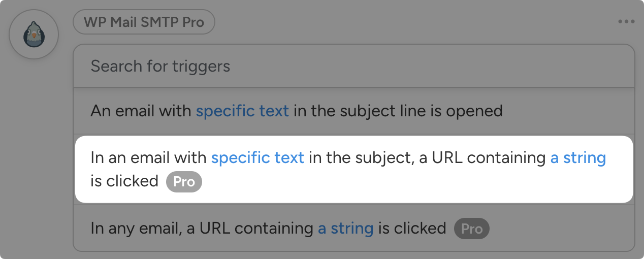Click 'specific text' link in the opened trigger
This screenshot has height=259, width=644.
coord(242,111)
